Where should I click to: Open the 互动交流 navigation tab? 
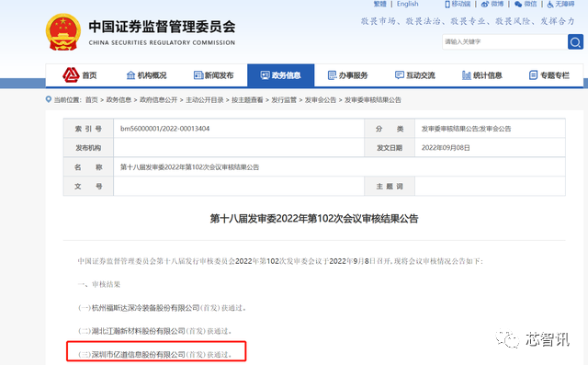click(x=415, y=75)
